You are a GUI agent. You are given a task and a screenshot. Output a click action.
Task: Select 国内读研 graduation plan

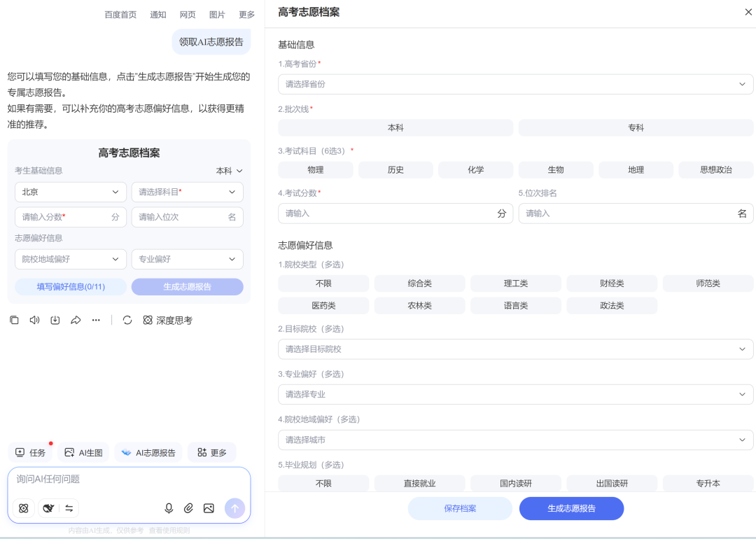tap(515, 483)
